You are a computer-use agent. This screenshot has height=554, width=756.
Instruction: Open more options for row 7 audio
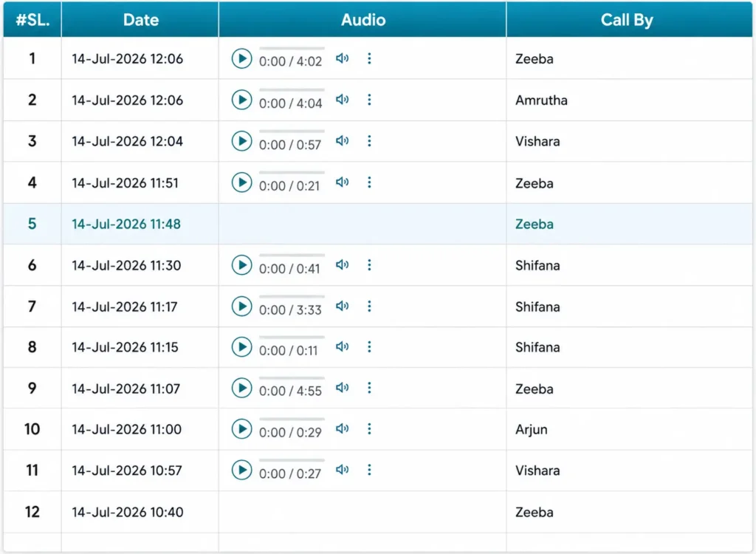[x=369, y=306]
